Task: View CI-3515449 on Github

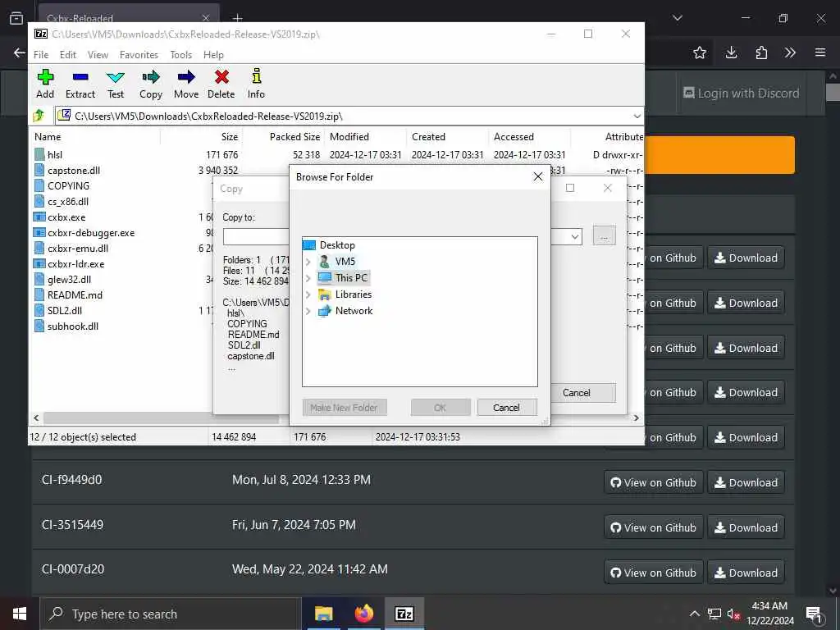Action: coord(653,527)
